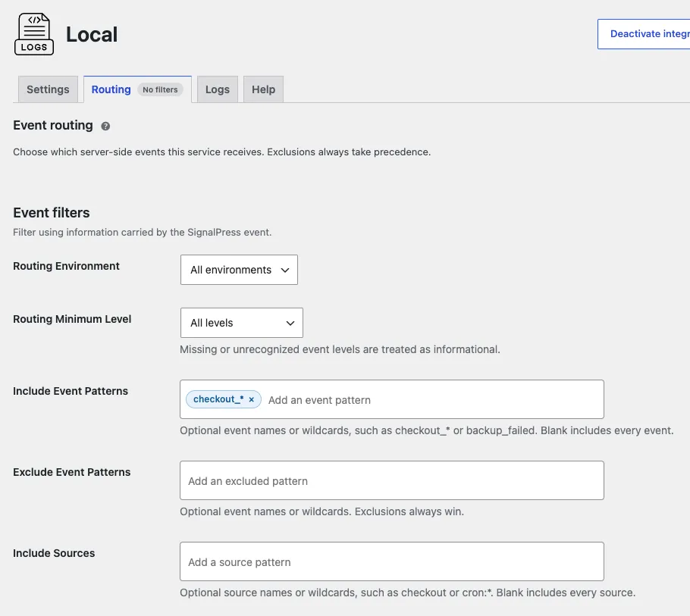The height and width of the screenshot is (616, 690).
Task: Open the All levels dropdown
Action: pyautogui.click(x=242, y=324)
